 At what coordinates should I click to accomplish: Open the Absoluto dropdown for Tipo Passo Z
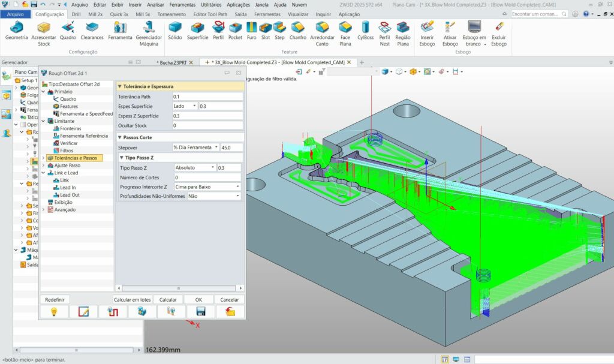(x=195, y=168)
